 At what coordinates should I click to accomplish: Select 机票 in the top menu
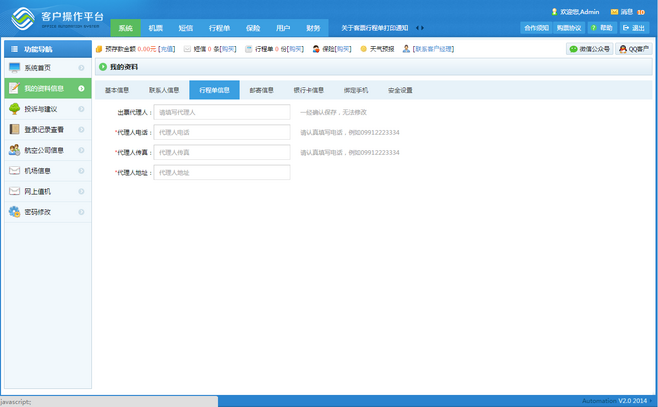(x=155, y=28)
